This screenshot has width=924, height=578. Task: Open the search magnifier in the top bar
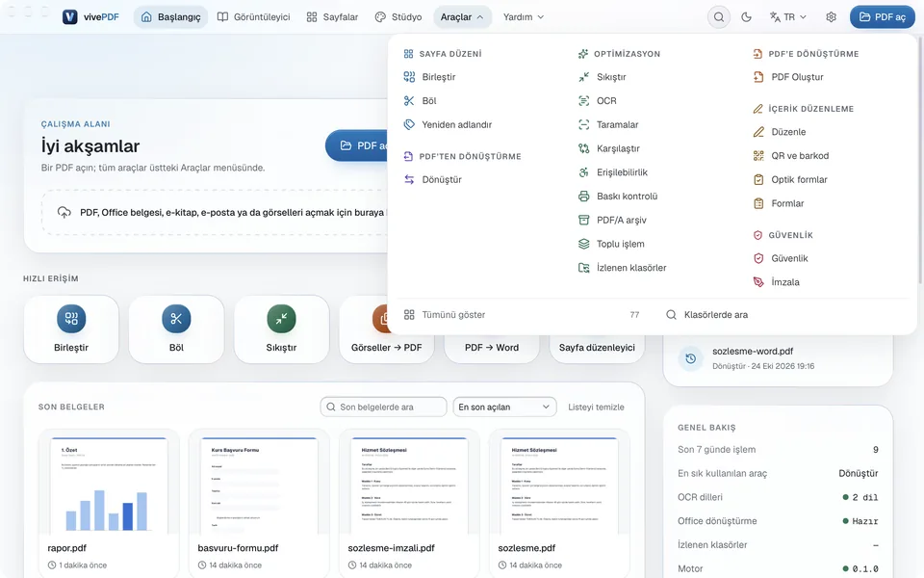click(x=718, y=17)
